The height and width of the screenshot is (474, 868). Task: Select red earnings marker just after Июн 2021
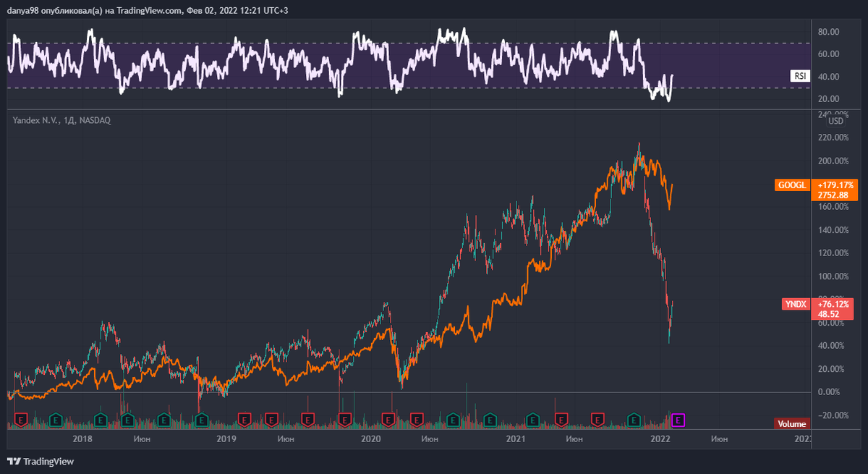pyautogui.click(x=597, y=420)
